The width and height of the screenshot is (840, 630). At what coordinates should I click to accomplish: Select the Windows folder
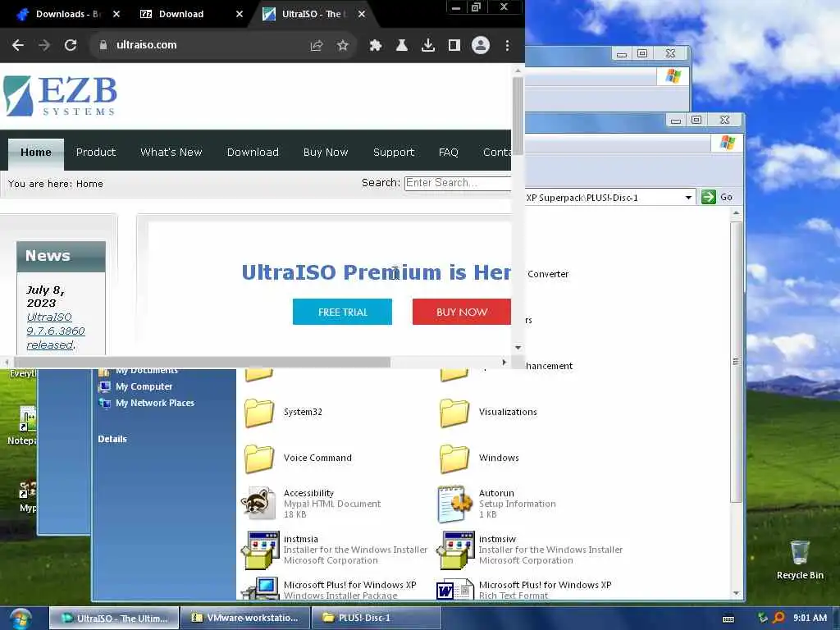479,459
